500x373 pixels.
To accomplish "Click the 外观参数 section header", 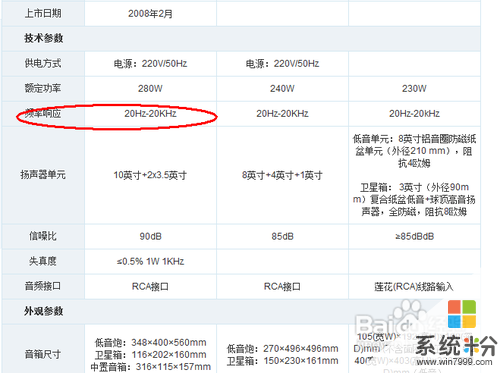I will click(x=44, y=311).
